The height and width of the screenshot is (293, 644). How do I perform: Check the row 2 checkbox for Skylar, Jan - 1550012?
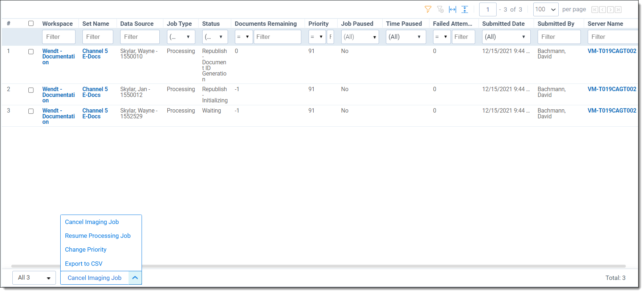[x=31, y=90]
